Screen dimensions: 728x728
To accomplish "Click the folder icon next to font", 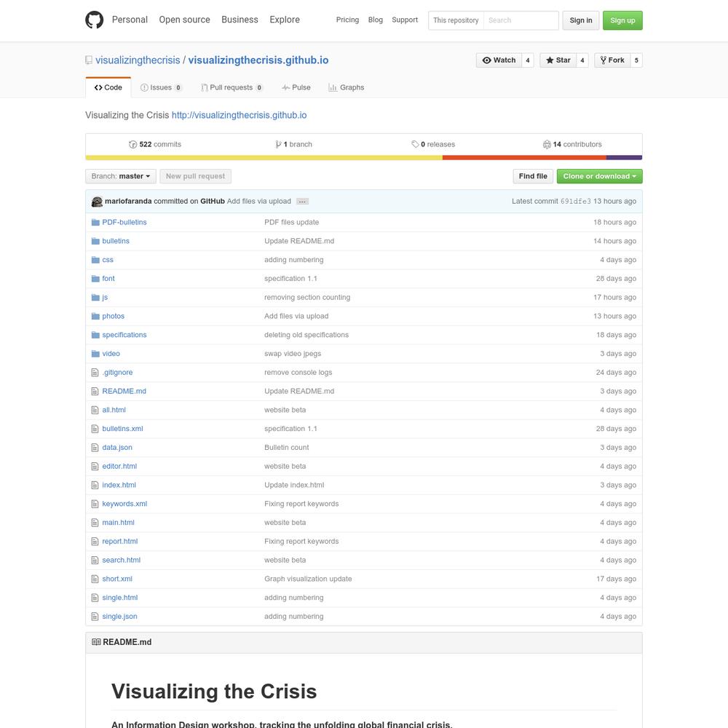I will [x=95, y=279].
